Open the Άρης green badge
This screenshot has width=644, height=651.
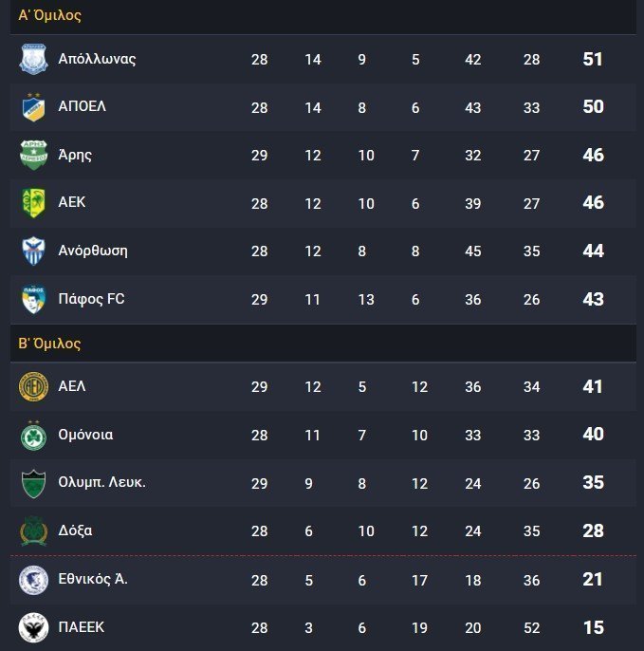click(x=33, y=155)
